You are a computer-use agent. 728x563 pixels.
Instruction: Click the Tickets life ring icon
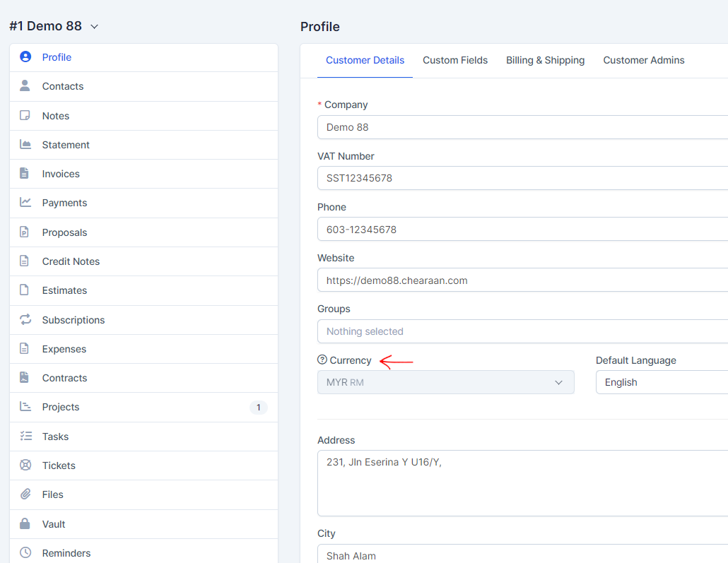(x=25, y=466)
